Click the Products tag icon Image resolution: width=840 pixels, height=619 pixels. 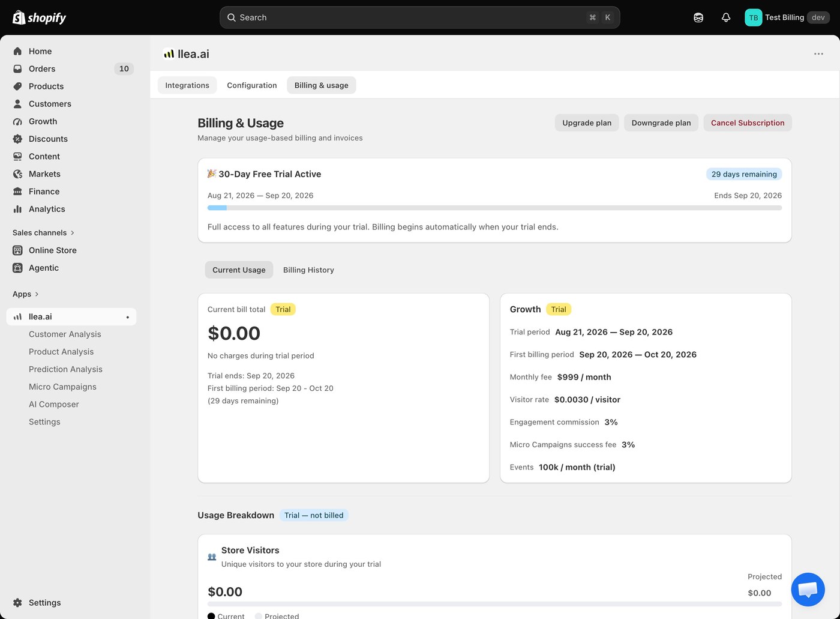(x=17, y=86)
